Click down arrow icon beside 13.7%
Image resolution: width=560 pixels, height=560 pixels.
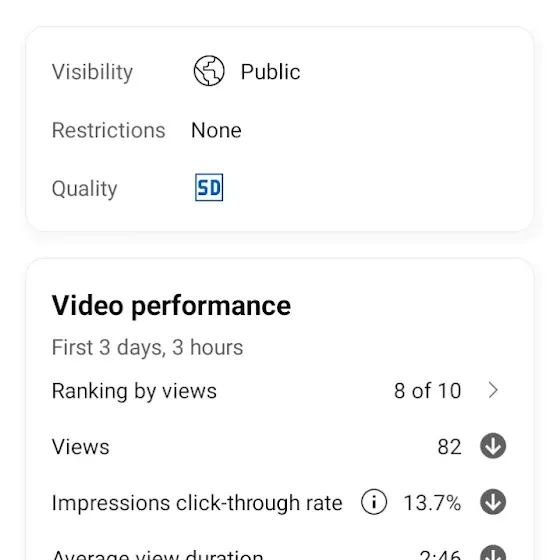493,502
